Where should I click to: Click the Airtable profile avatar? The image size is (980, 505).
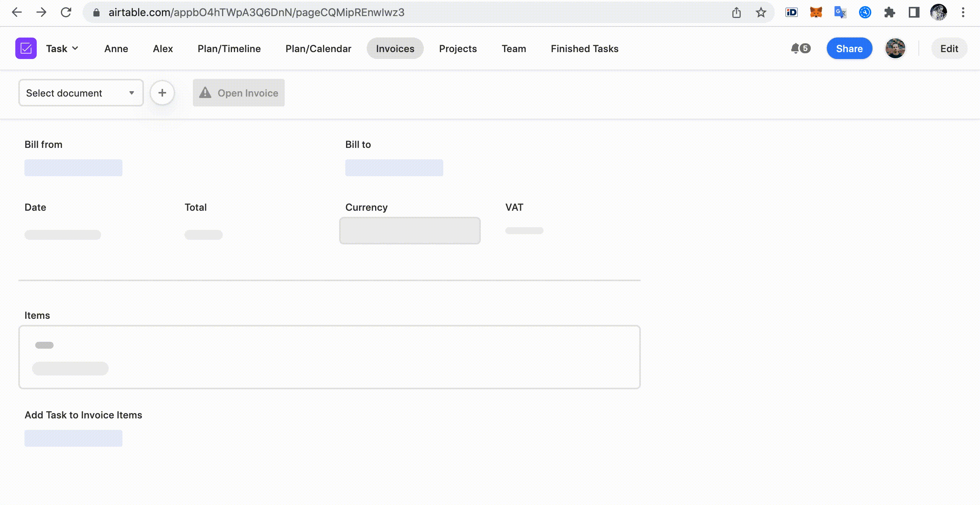[895, 48]
